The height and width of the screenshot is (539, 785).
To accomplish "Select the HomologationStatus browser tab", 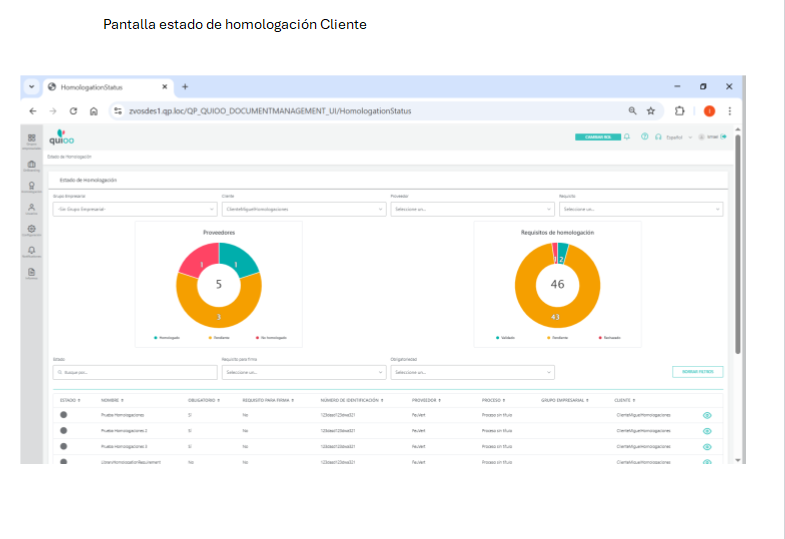I will pos(98,87).
